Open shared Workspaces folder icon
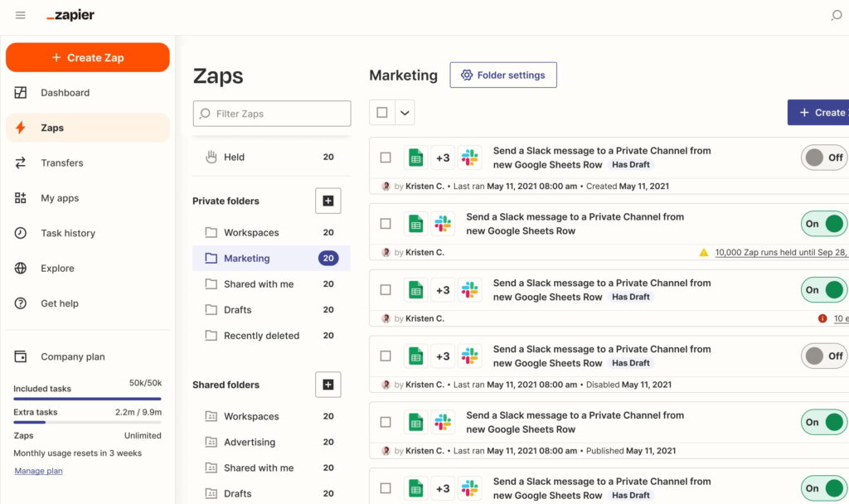This screenshot has width=849, height=504. pyautogui.click(x=211, y=416)
